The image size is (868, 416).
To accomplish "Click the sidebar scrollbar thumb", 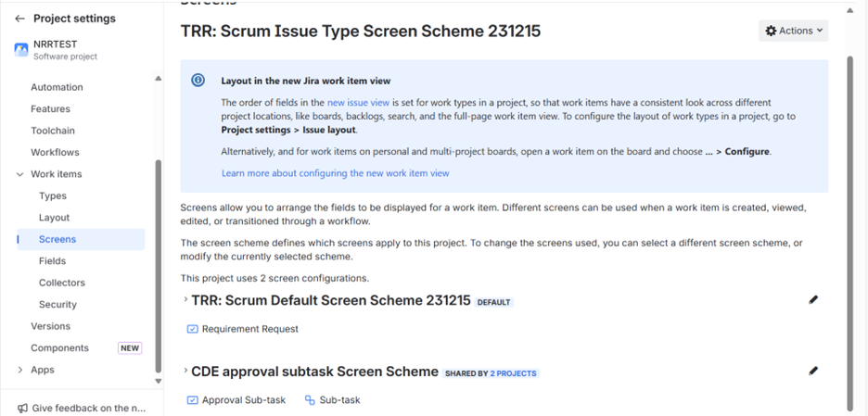I will click(159, 266).
